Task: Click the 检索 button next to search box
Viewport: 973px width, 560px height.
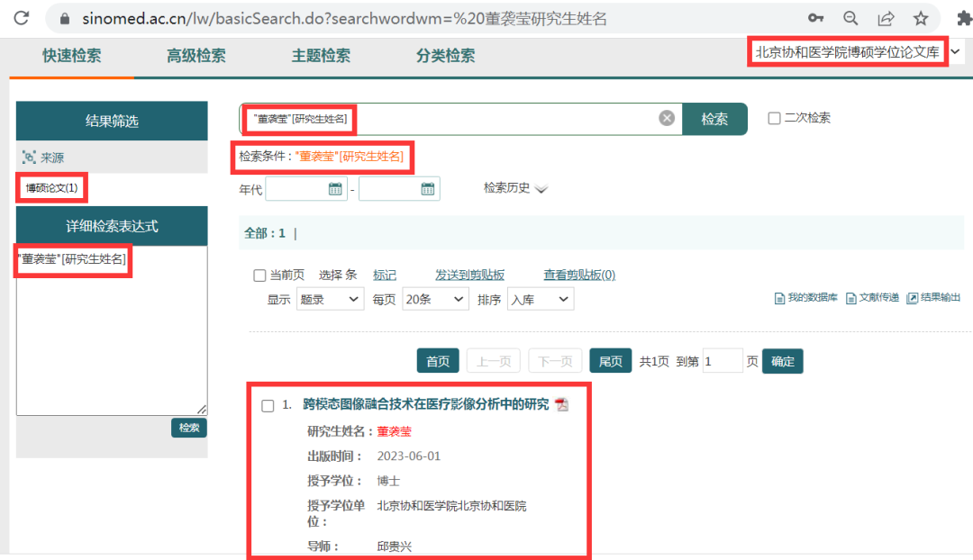Action: coord(714,119)
